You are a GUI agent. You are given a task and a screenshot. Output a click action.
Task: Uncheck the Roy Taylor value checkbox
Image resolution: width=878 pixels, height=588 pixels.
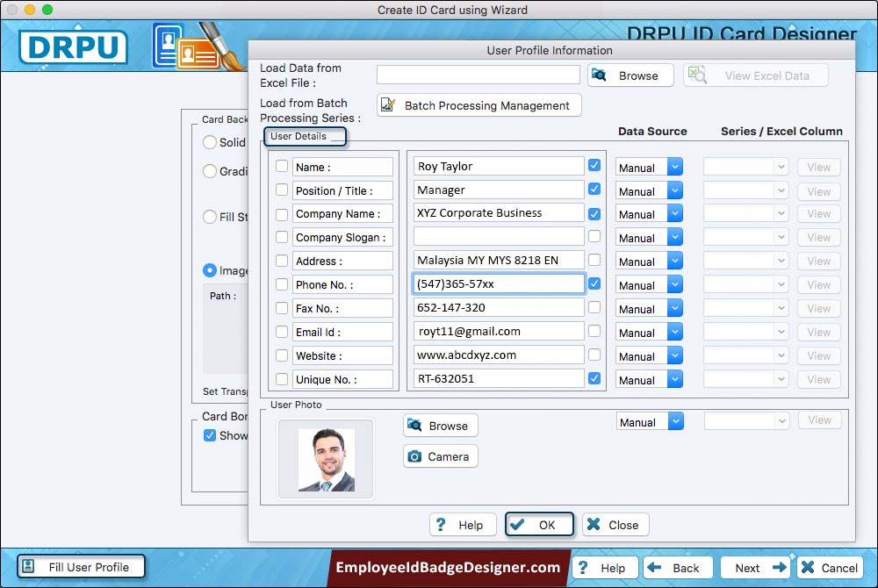(594, 165)
